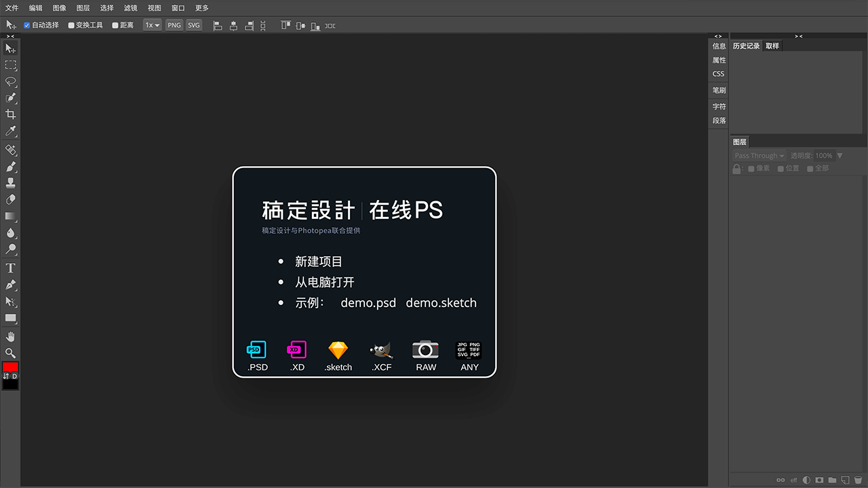Select the Type tool
The width and height of the screenshot is (868, 488).
click(x=10, y=268)
